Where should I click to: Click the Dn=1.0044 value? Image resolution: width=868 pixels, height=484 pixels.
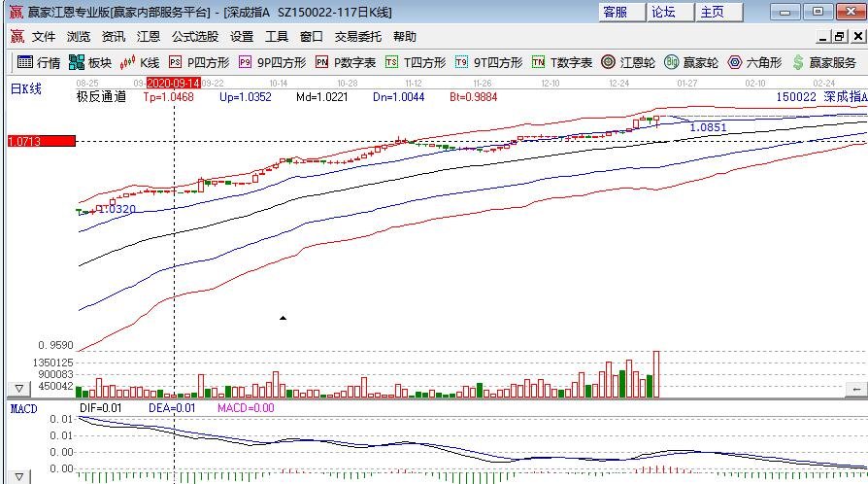coord(399,97)
